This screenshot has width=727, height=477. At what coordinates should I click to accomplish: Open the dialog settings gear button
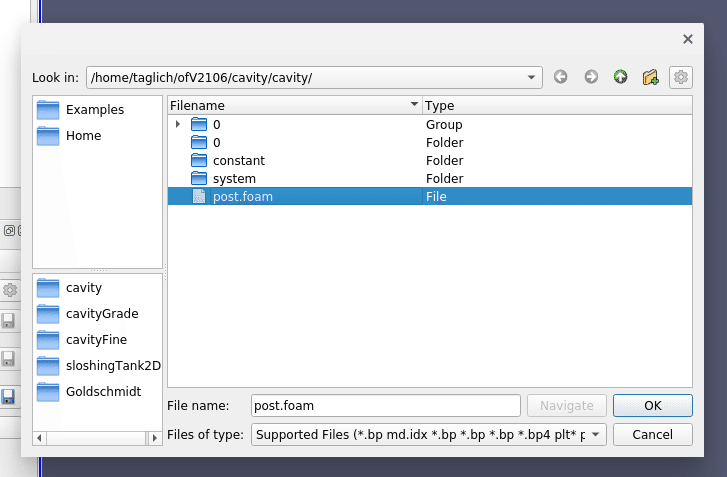(x=681, y=77)
